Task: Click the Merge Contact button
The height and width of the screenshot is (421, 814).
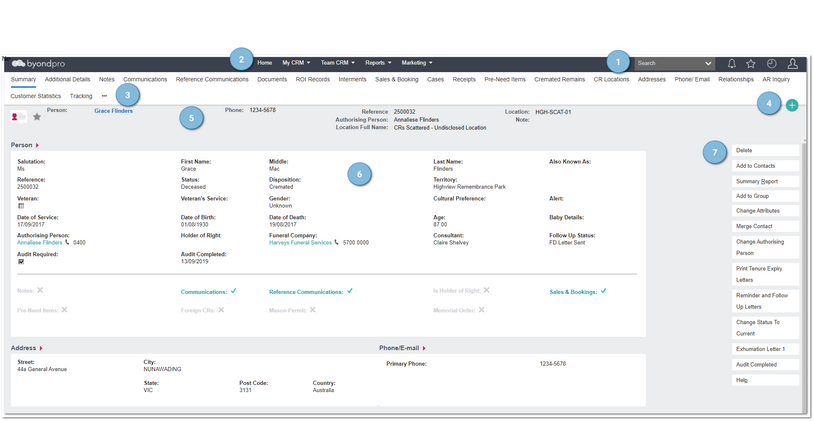Action: (765, 226)
